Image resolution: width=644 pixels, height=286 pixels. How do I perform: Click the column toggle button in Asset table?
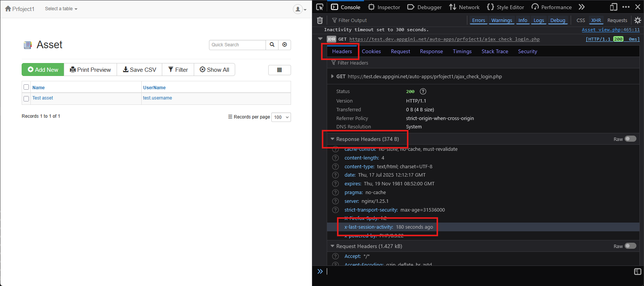[x=279, y=70]
